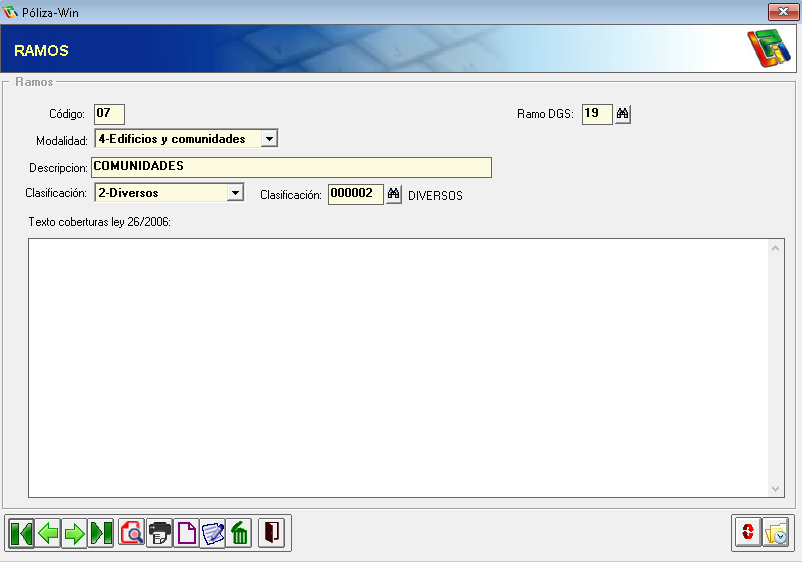Look up Clasificación code with binoculars

393,194
